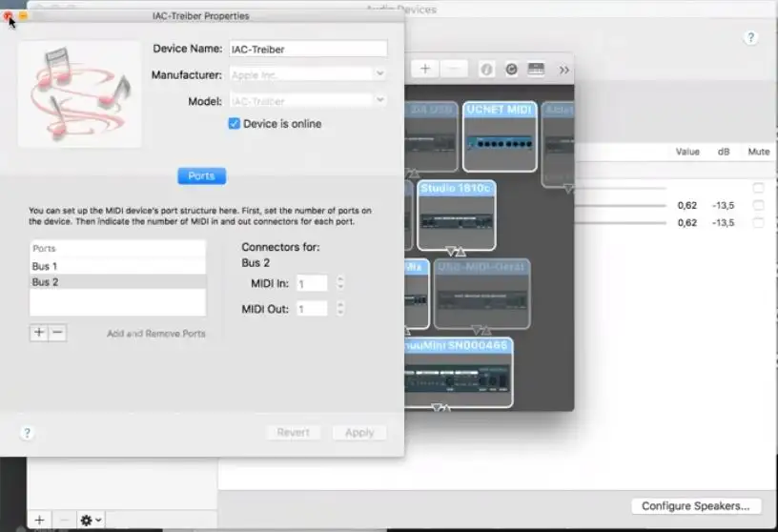This screenshot has width=778, height=532.
Task: Click into the Manufacturer text field
Action: (300, 74)
